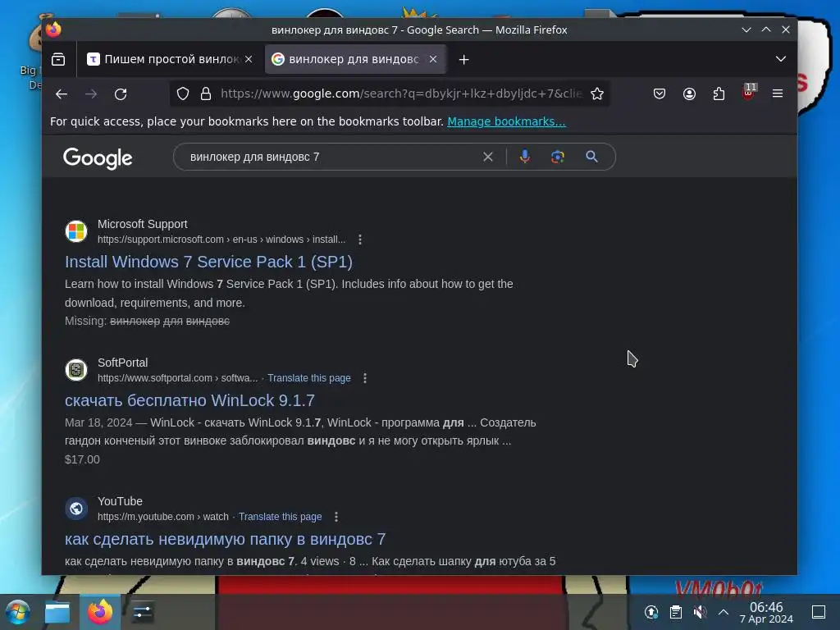The image size is (840, 630).
Task: Activate Firefox taskbar button
Action: pyautogui.click(x=100, y=612)
